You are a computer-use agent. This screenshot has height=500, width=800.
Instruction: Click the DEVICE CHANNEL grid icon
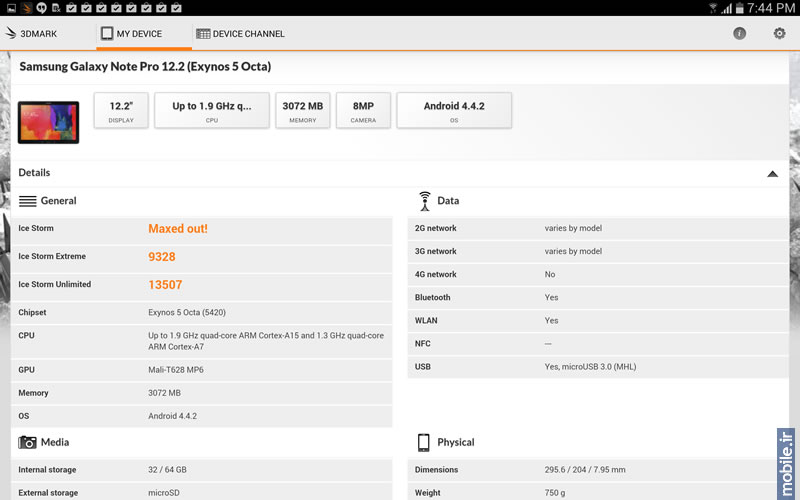click(x=203, y=34)
